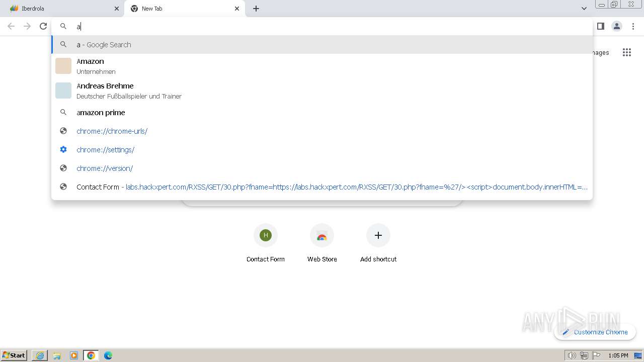This screenshot has width=644, height=362.
Task: Go back with the back arrow
Action: click(11, 26)
